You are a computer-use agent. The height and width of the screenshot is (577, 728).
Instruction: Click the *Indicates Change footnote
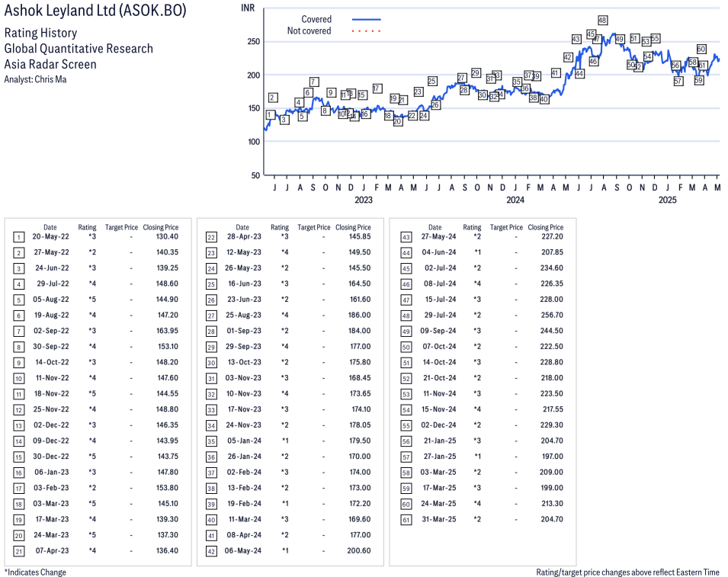[x=35, y=572]
